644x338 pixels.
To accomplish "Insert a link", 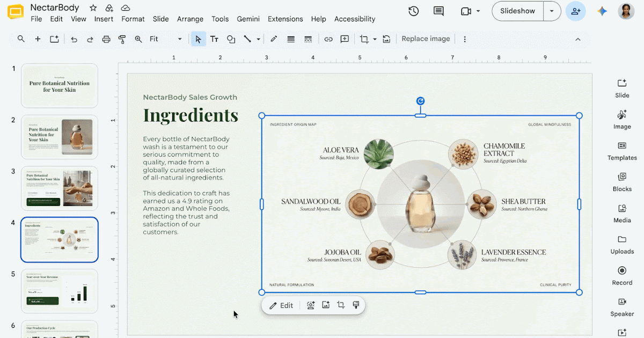I will pos(328,39).
